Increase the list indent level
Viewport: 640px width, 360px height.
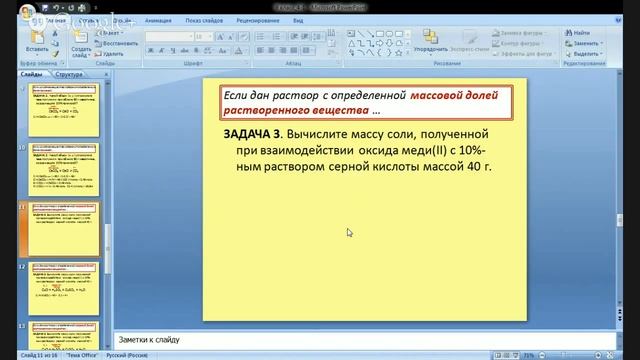click(x=305, y=37)
